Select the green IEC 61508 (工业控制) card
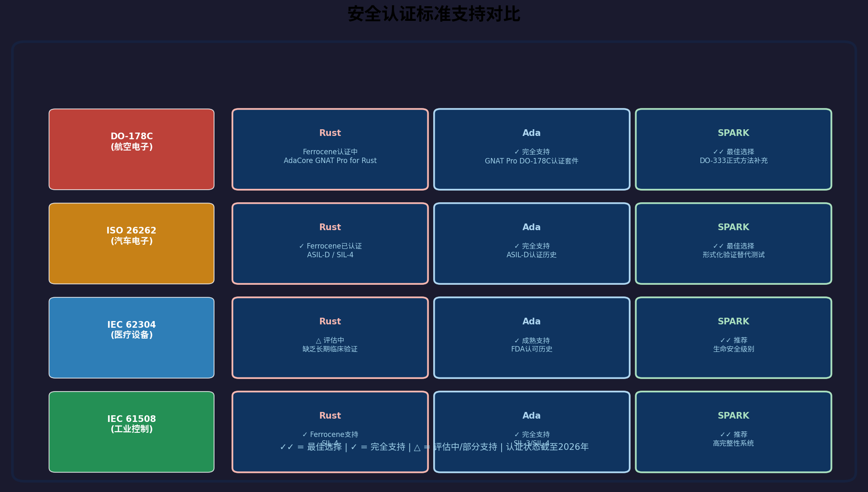This screenshot has height=492, width=868. (131, 432)
